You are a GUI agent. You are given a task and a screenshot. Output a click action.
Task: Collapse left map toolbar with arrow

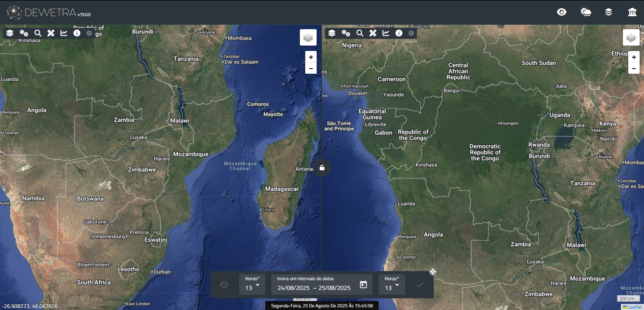pyautogui.click(x=89, y=33)
